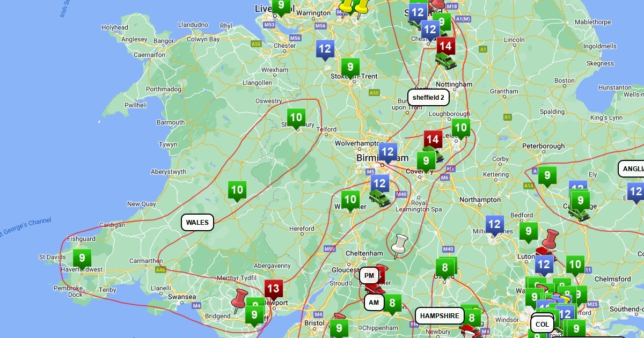Click blue 12 marker pointing at Chesterfield

pos(429,30)
